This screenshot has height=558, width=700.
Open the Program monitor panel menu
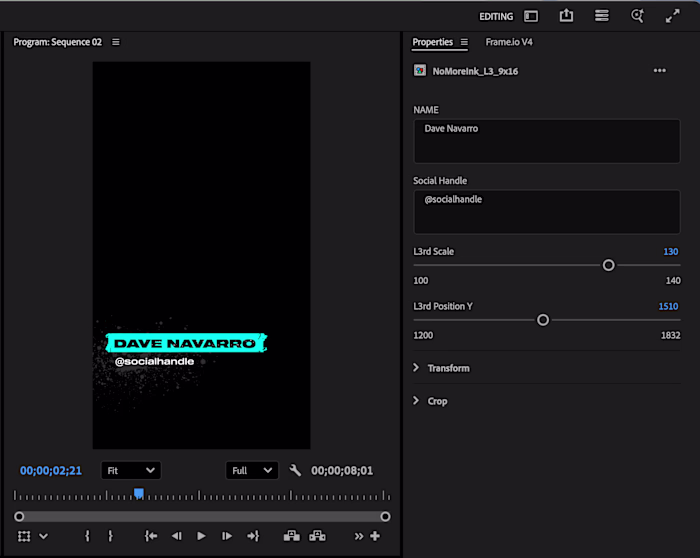(x=116, y=42)
